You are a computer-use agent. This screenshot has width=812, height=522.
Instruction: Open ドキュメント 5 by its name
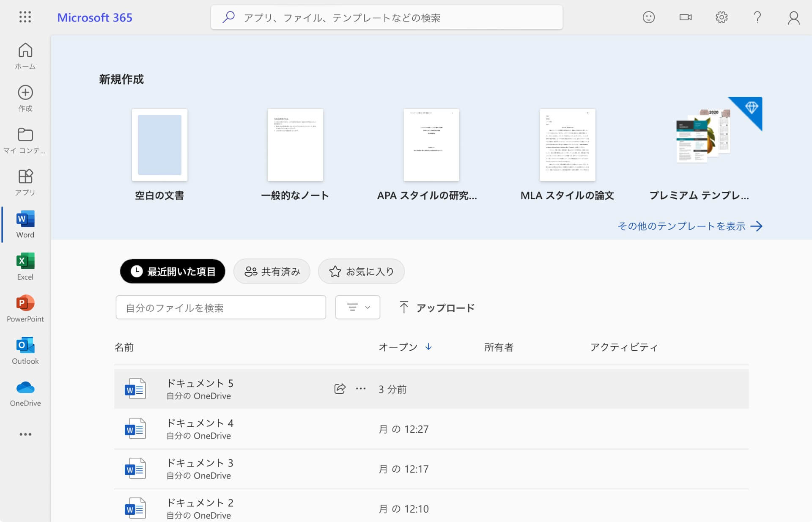(200, 383)
